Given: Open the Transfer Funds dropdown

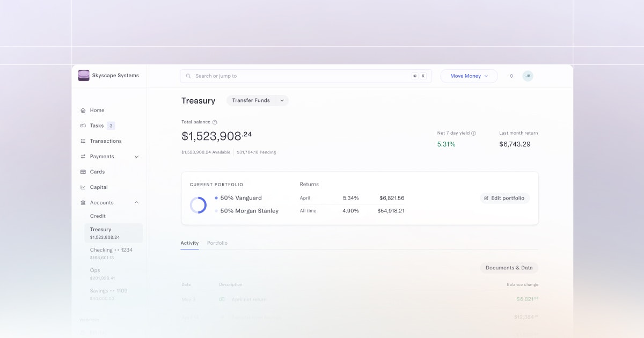Looking at the screenshot, I should pyautogui.click(x=257, y=100).
